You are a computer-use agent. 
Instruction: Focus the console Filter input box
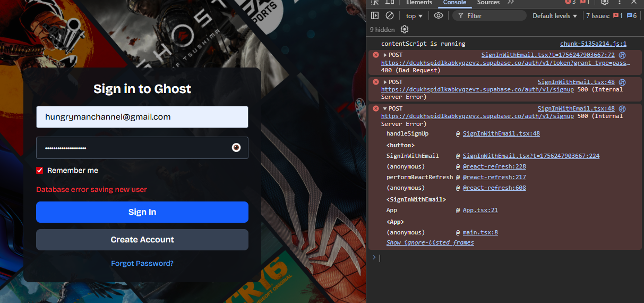pos(488,16)
